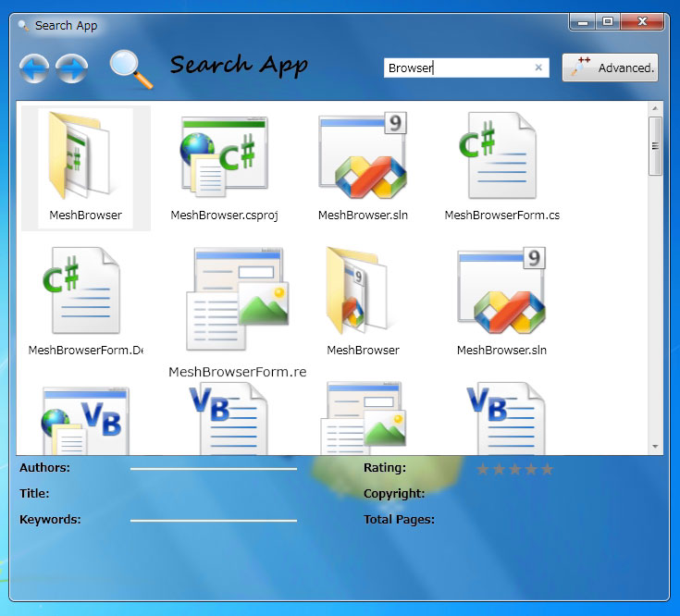Go forward with the right arrow button
The width and height of the screenshot is (680, 616).
point(71,68)
